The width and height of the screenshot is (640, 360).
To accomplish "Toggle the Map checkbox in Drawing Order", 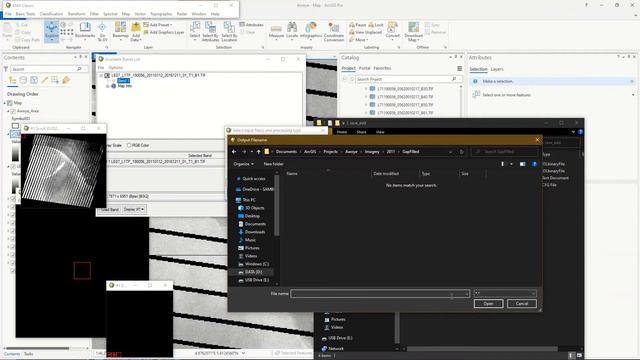I will [x=10, y=103].
